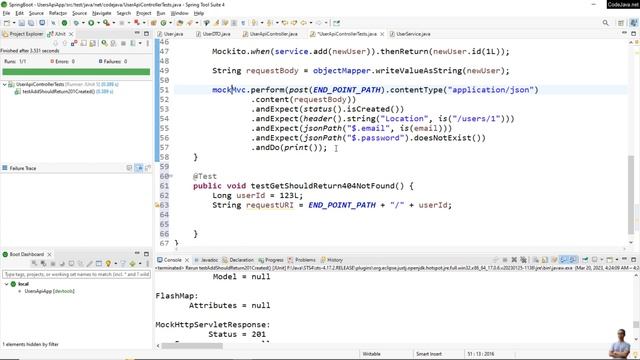The width and height of the screenshot is (640, 360).
Task: Switch to the Problems tab
Action: (x=302, y=260)
